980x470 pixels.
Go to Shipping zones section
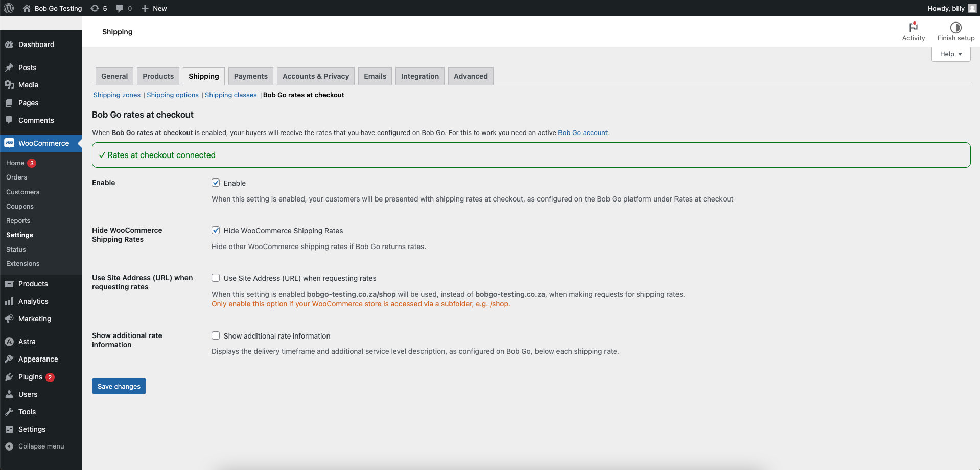(117, 95)
